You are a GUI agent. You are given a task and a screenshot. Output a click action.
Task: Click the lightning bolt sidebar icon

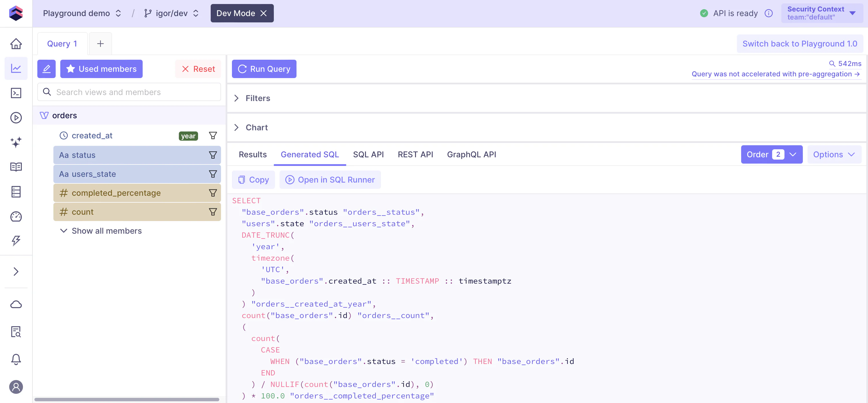pyautogui.click(x=16, y=241)
